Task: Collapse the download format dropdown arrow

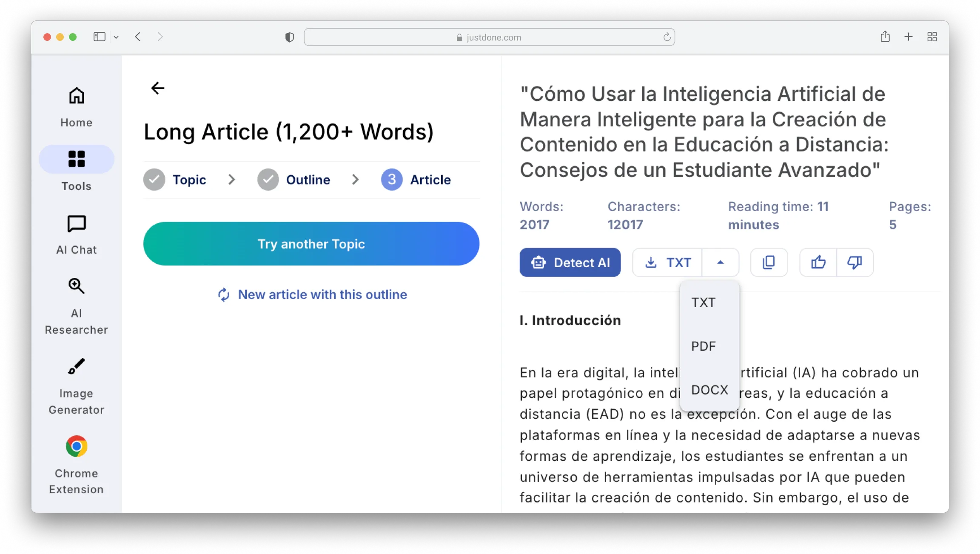Action: [x=720, y=263]
